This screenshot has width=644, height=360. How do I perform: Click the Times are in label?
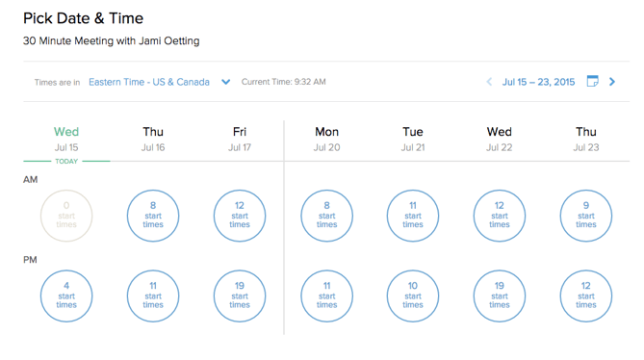coord(57,83)
